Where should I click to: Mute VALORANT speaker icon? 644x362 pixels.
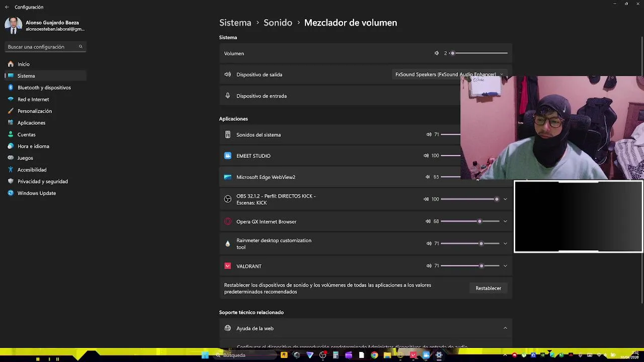[x=429, y=266]
